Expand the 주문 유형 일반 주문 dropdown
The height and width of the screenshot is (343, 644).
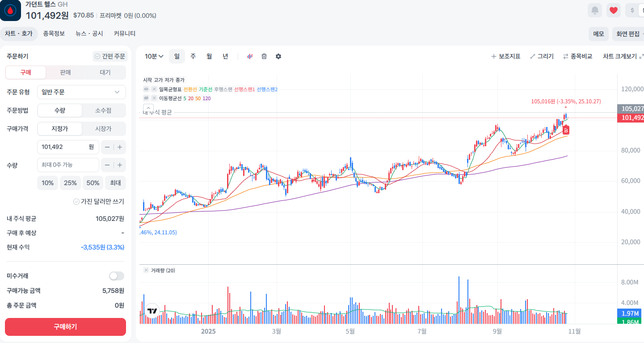(x=81, y=92)
